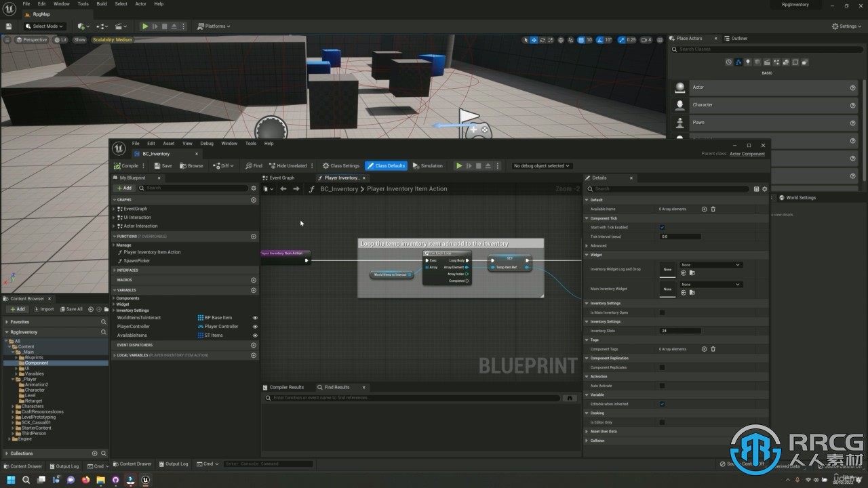
Task: Click the Tick Interval value field
Action: click(x=680, y=237)
